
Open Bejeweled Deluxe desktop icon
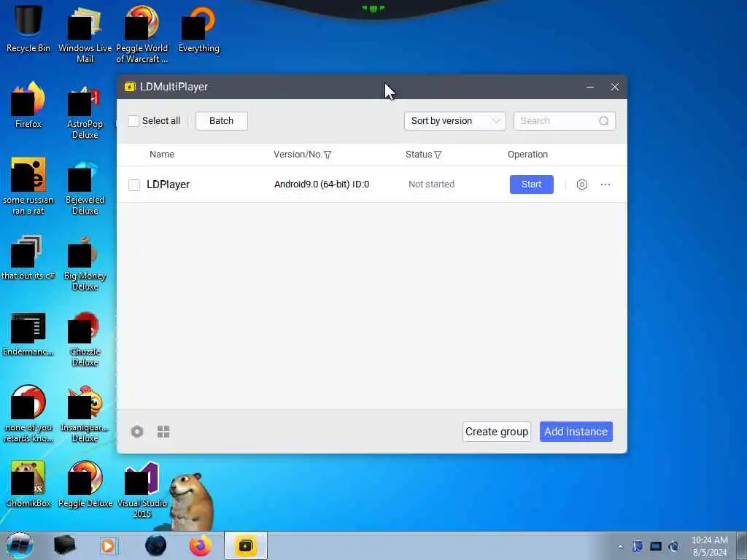[x=85, y=187]
